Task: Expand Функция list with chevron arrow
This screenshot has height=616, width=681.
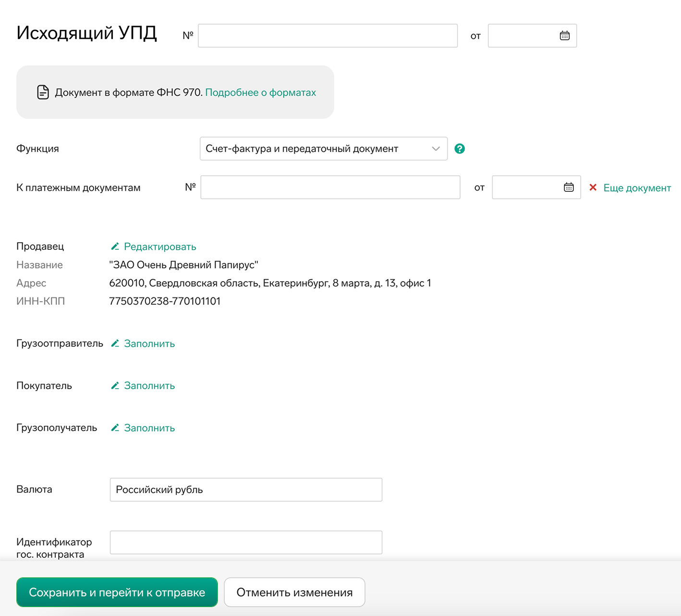Action: point(436,149)
